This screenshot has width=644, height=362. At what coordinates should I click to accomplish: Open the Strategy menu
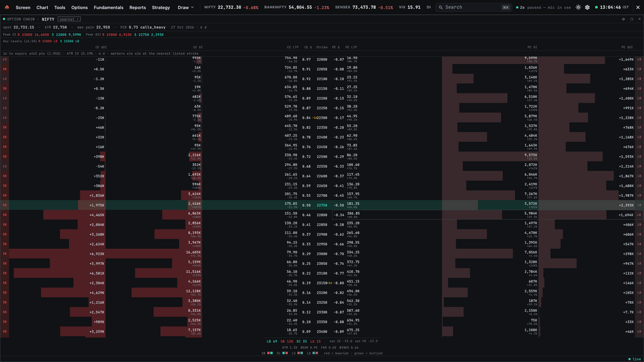[x=161, y=7]
